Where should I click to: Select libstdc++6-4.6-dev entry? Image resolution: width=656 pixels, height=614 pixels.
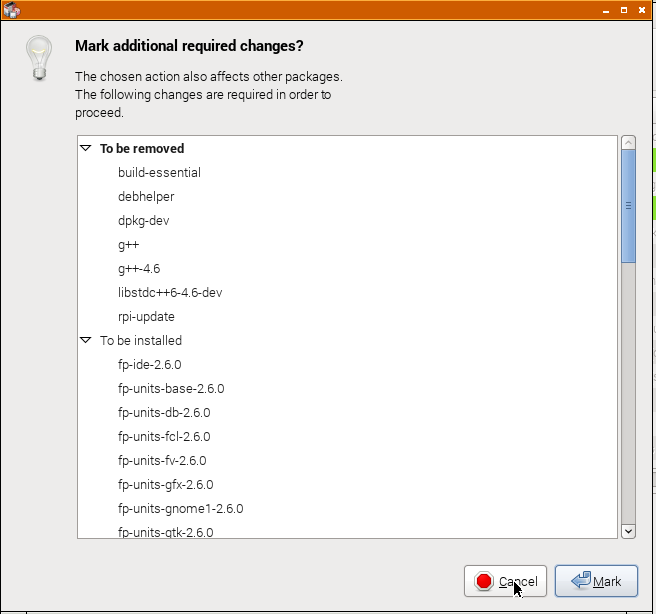pyautogui.click(x=170, y=292)
